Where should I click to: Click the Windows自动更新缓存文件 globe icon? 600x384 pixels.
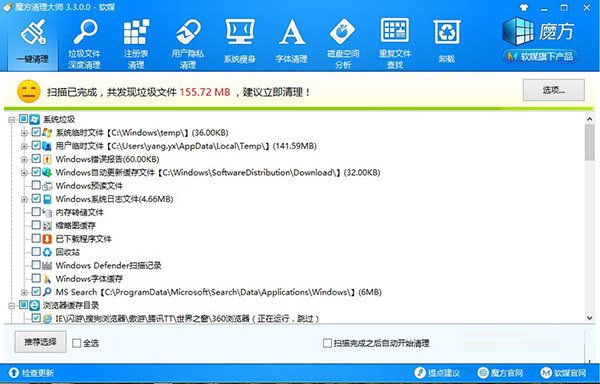(47, 172)
